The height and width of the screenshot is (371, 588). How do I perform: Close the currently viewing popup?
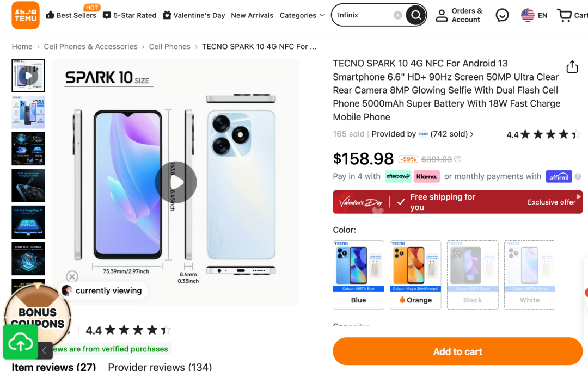(x=72, y=276)
